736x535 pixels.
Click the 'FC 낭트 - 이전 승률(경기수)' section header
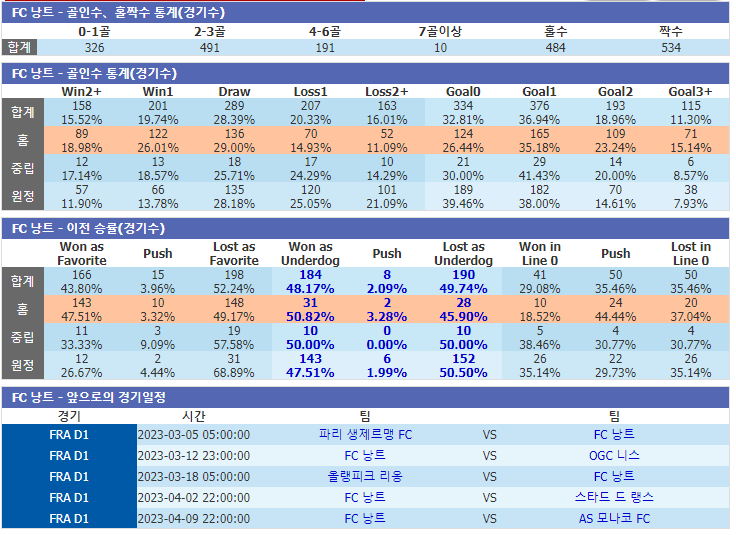click(x=365, y=229)
